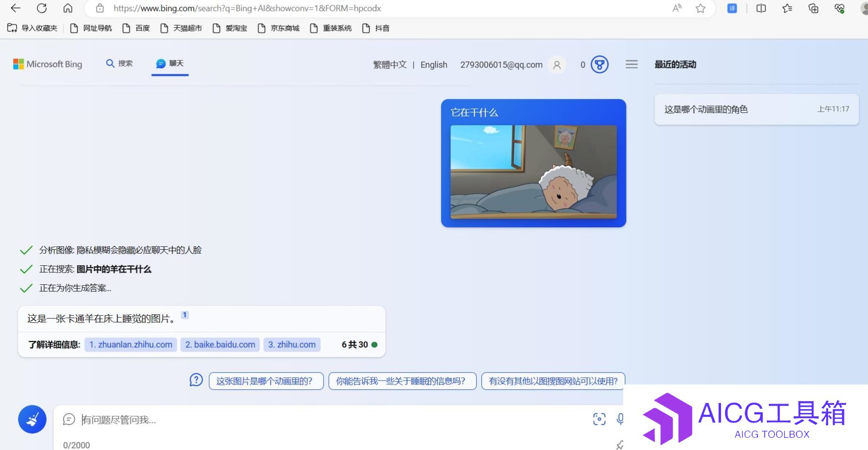Screen dimensions: 868x450
Task: Open source link 2. baike.baidu.com
Action: (x=220, y=345)
